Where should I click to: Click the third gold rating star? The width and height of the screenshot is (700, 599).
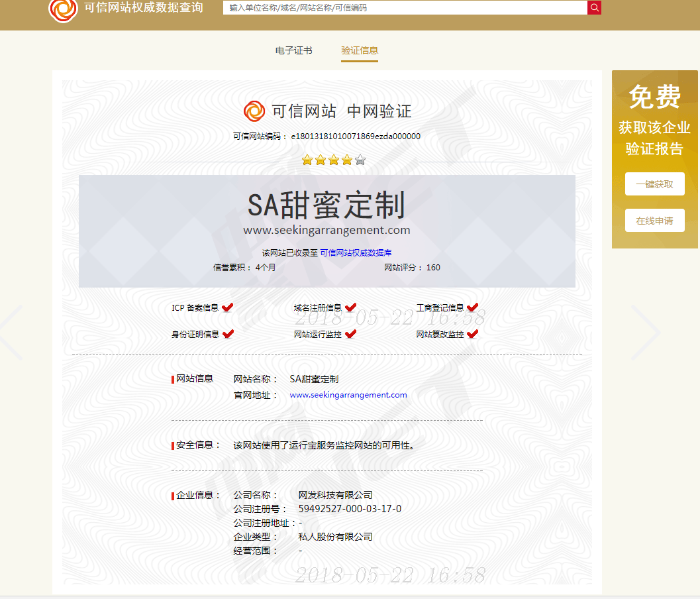(334, 160)
